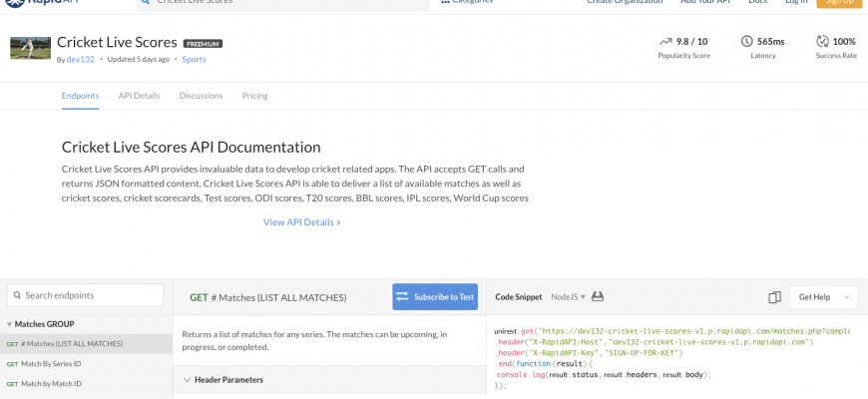Click the latency clock icon
Viewport: 868px width, 399px height.
[x=747, y=42]
